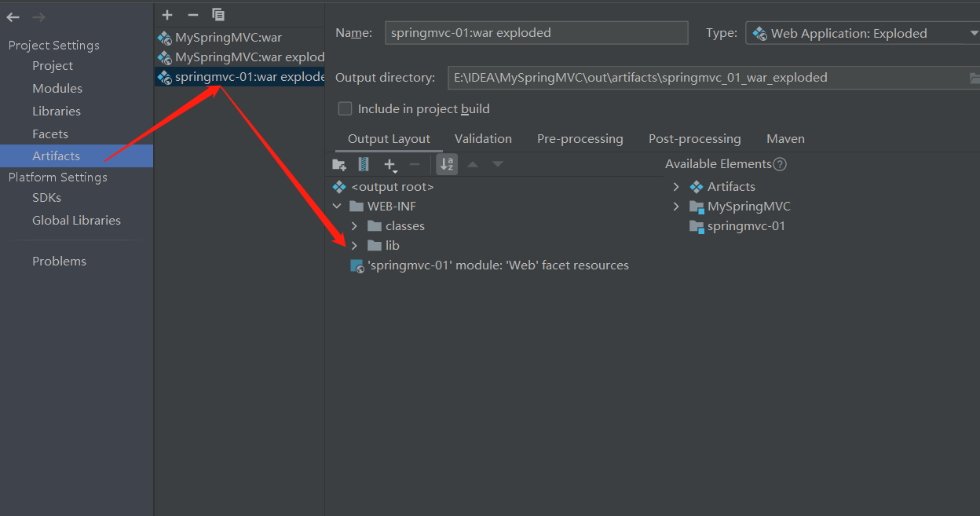
Task: Toggle the sort elements by name icon
Action: click(x=447, y=164)
